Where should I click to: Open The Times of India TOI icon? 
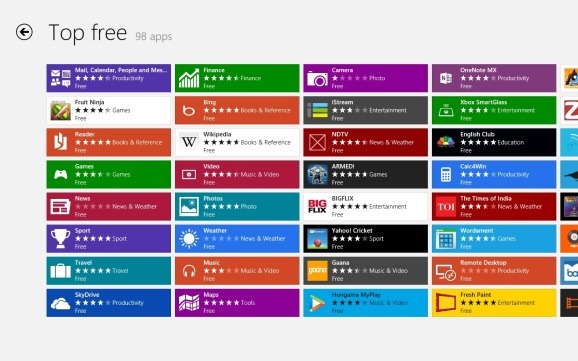(446, 206)
